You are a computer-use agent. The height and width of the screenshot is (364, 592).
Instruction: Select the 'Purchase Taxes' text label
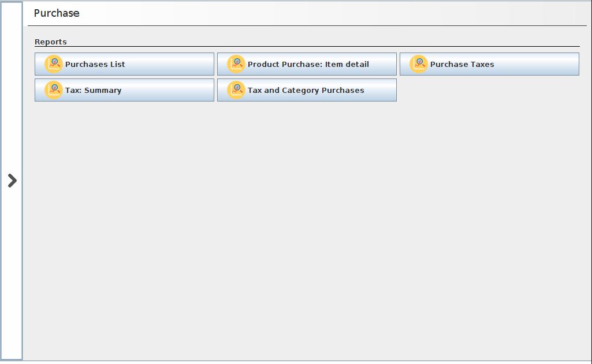pyautogui.click(x=462, y=64)
